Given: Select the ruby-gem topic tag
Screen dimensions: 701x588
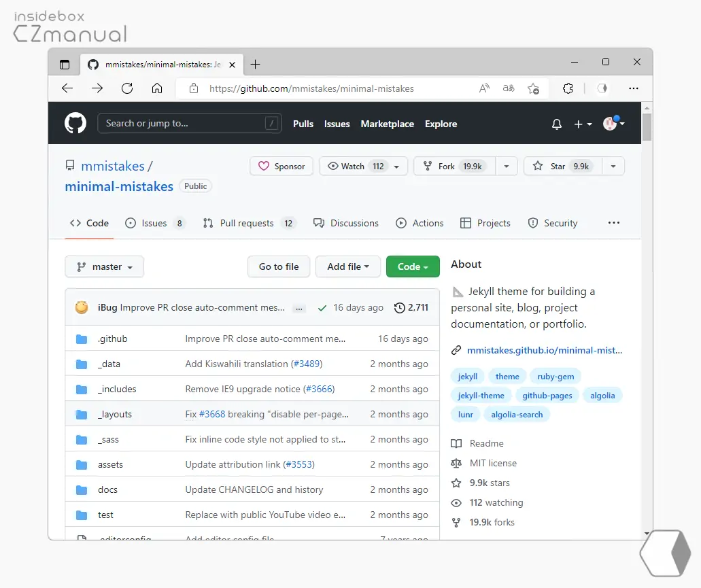Looking at the screenshot, I should [x=555, y=376].
